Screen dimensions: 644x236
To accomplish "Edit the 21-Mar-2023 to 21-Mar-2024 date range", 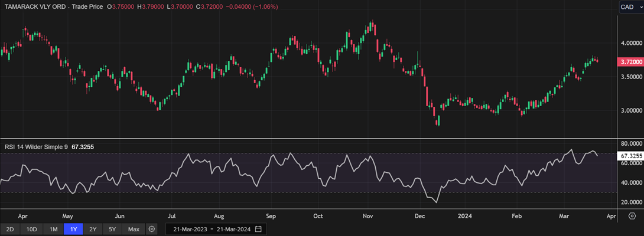I will pos(216,228).
